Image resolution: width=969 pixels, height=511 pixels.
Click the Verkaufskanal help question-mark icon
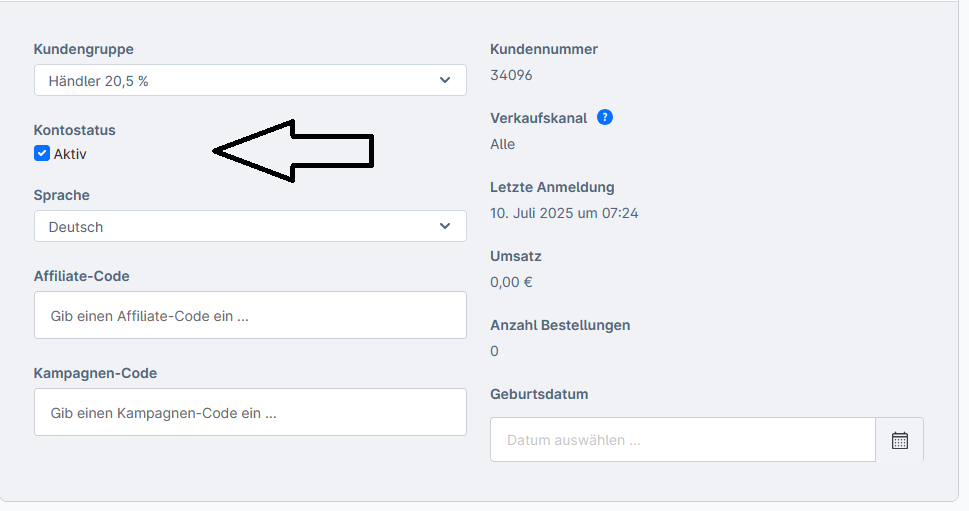[605, 117]
